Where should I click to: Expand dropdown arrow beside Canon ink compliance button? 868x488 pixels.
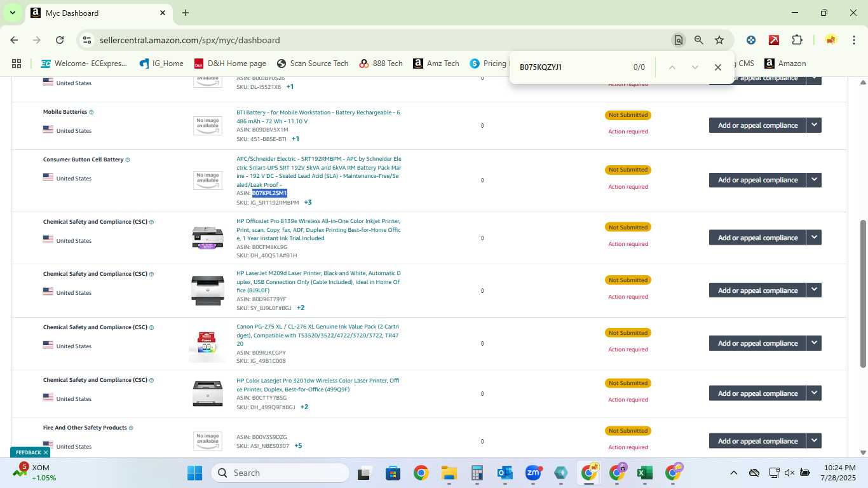click(x=814, y=343)
